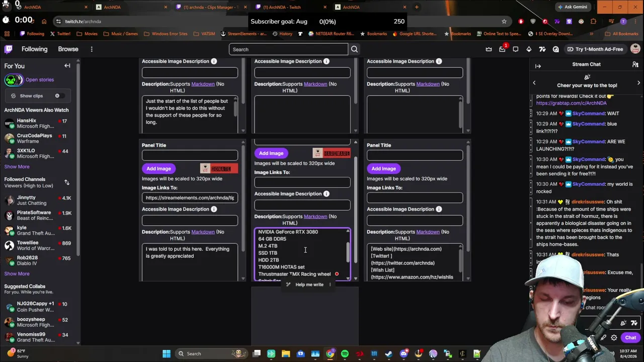644x362 pixels.
Task: Open the Browse page
Action: [68, 49]
